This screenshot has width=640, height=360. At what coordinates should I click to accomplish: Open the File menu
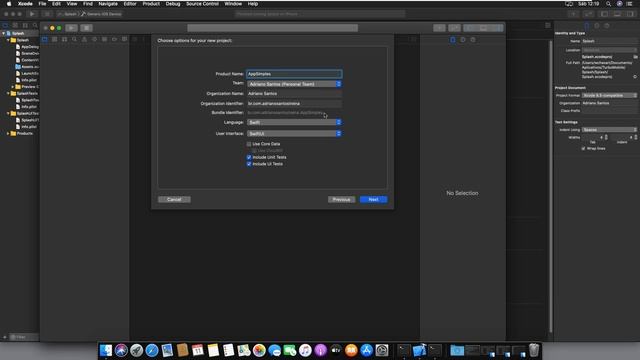pyautogui.click(x=42, y=4)
